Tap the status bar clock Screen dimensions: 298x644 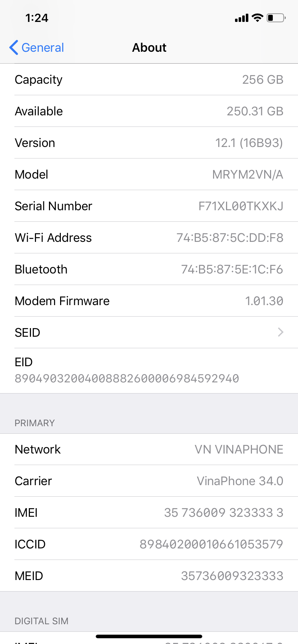pyautogui.click(x=37, y=18)
